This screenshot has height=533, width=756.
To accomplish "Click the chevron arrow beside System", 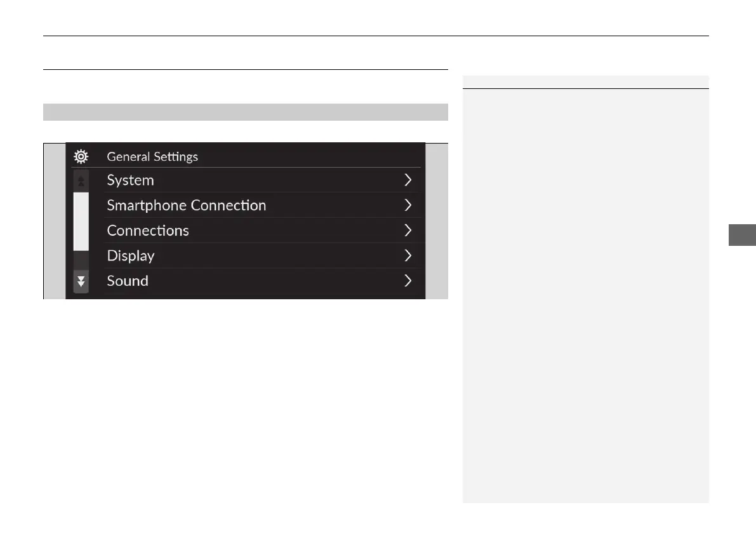I will pos(408,180).
